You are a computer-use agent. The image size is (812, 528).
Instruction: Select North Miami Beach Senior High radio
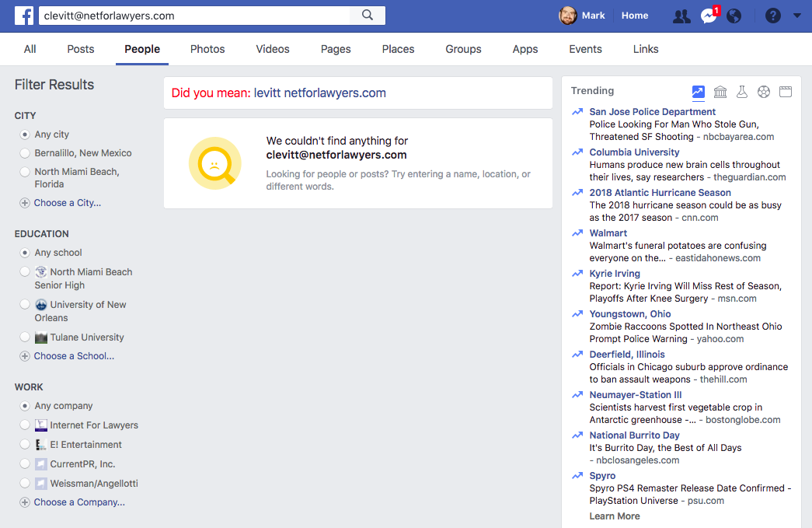click(x=24, y=271)
